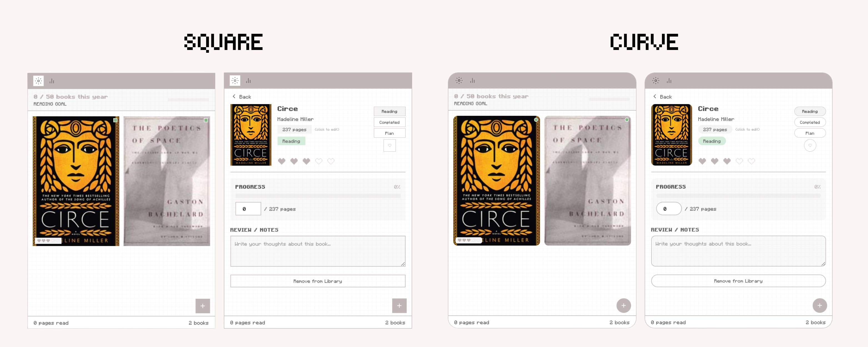Click green Reading pill badge in curve detail

click(712, 141)
